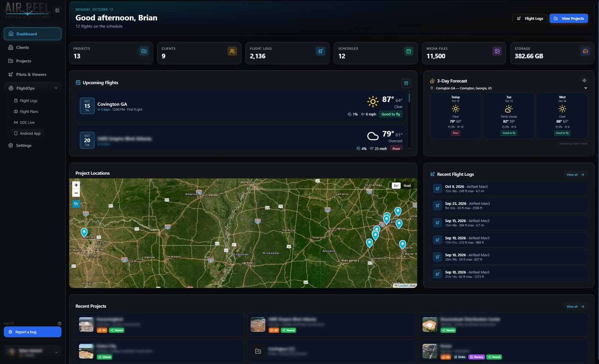This screenshot has width=599, height=364.
Task: Click the help icon above Report a bug
Action: (x=60, y=324)
